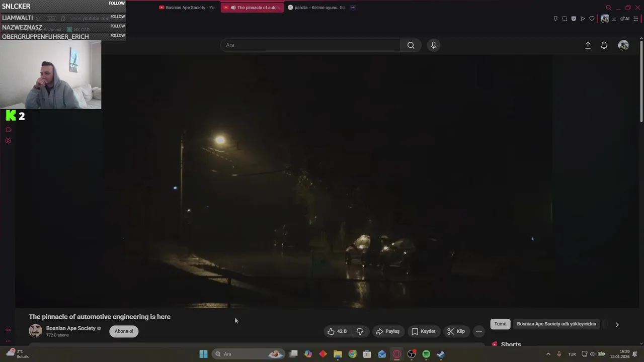
Task: Click the GX sidebar settings gear icon
Action: (8, 141)
